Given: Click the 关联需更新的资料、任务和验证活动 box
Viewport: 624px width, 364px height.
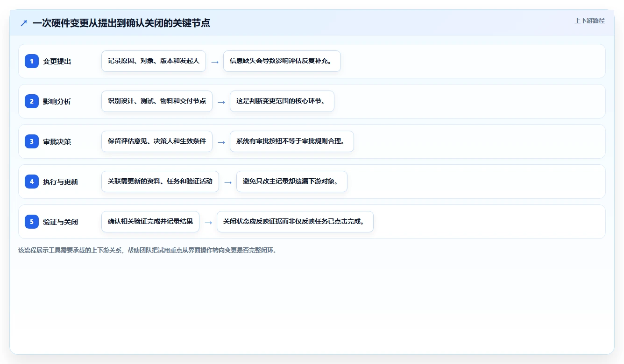Looking at the screenshot, I should (160, 182).
